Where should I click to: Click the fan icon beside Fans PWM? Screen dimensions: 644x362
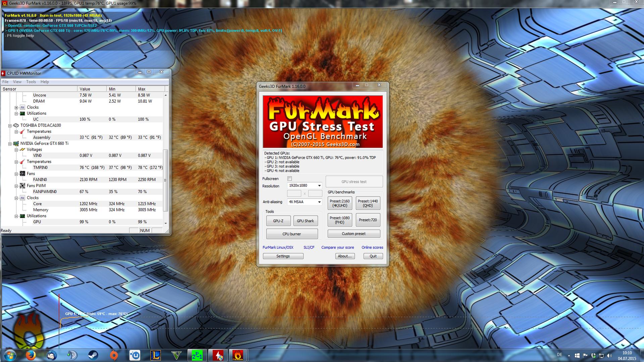(x=22, y=186)
